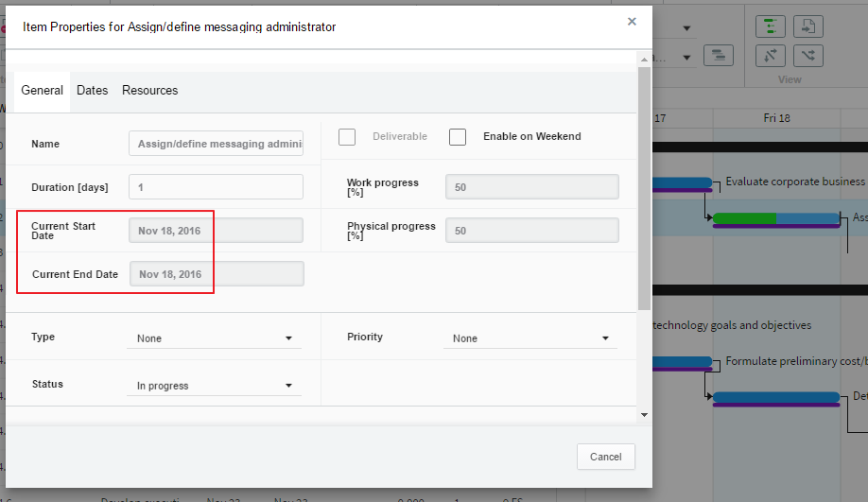The width and height of the screenshot is (868, 502).
Task: Open the Type dropdown
Action: coord(215,338)
